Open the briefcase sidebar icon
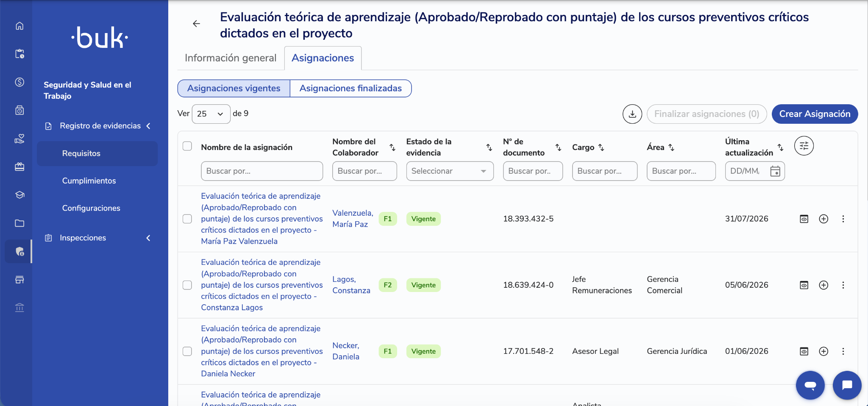 point(19,167)
